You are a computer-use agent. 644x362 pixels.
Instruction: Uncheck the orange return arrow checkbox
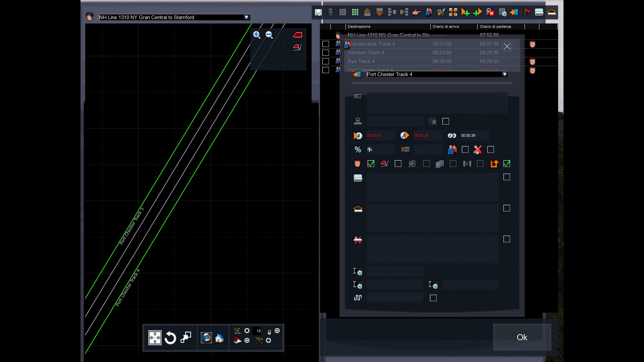point(506,164)
